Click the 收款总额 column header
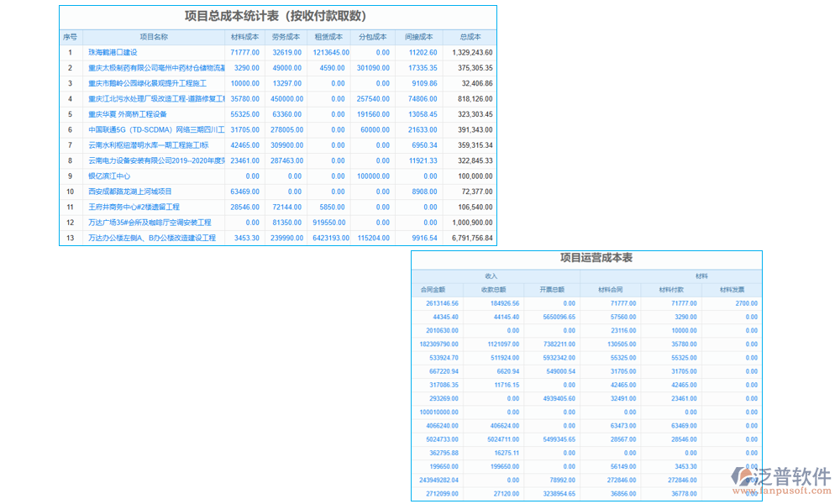The image size is (840, 504). (494, 290)
